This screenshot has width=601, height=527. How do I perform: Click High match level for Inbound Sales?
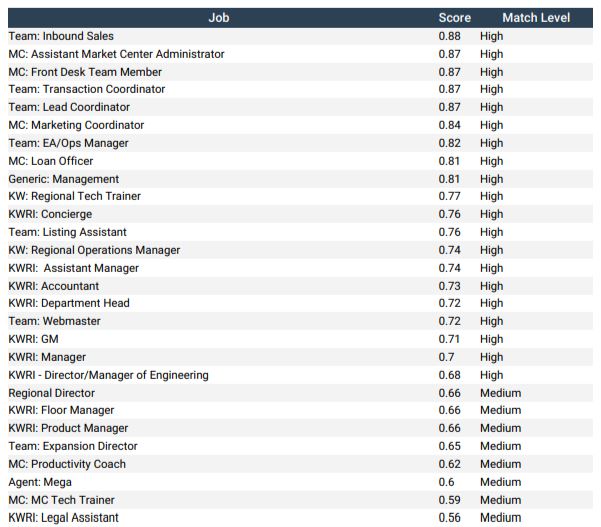[491, 36]
